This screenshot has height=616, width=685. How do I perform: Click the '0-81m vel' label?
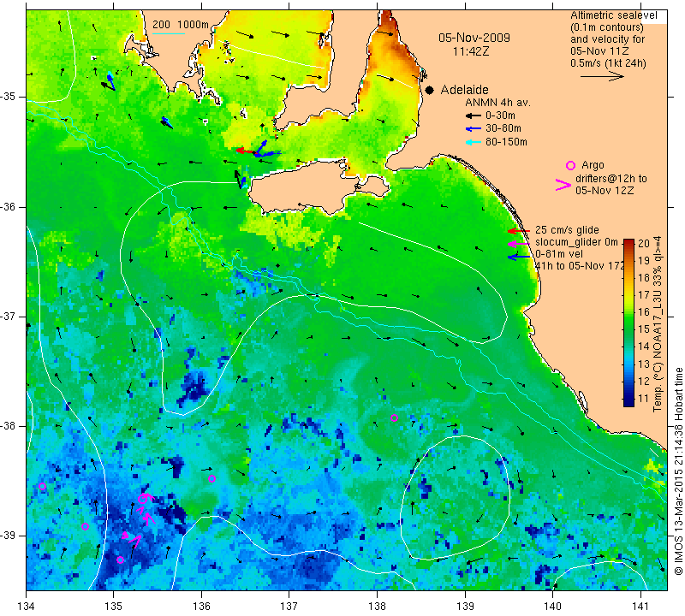(x=559, y=254)
